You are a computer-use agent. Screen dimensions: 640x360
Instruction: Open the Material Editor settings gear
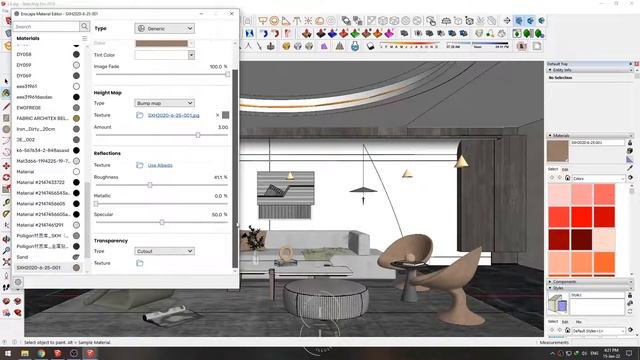[18, 282]
